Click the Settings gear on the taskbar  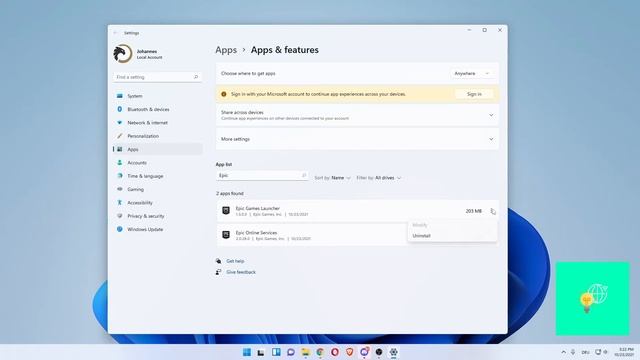coord(393,352)
